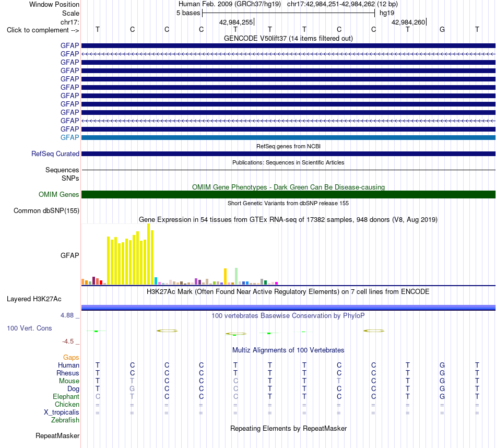Click the tall light green GTEx bar
Viewport: 496px width, 448px height.
click(x=236, y=276)
